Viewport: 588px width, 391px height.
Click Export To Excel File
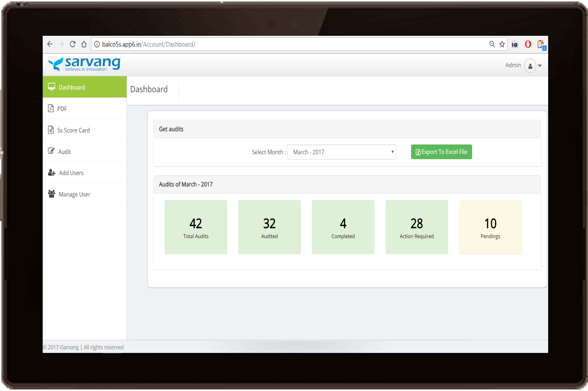point(441,152)
